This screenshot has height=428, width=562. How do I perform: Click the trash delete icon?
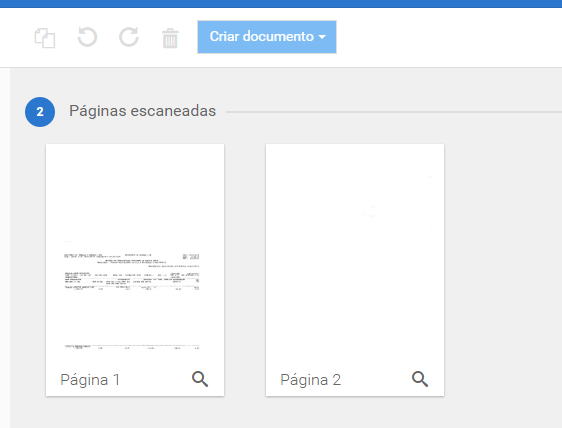click(170, 38)
